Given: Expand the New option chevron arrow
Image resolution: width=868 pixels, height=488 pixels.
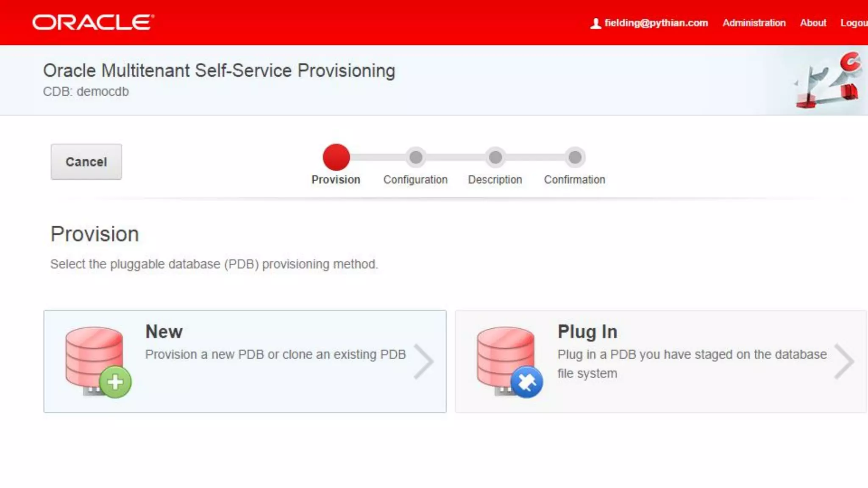Looking at the screenshot, I should 423,361.
